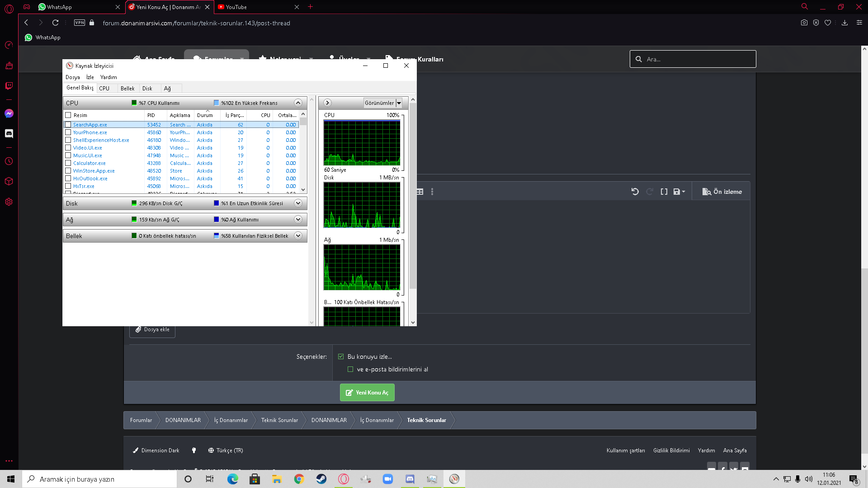Click the Yeni Konu Aç button
Screen dimensions: 868x488
(x=367, y=393)
